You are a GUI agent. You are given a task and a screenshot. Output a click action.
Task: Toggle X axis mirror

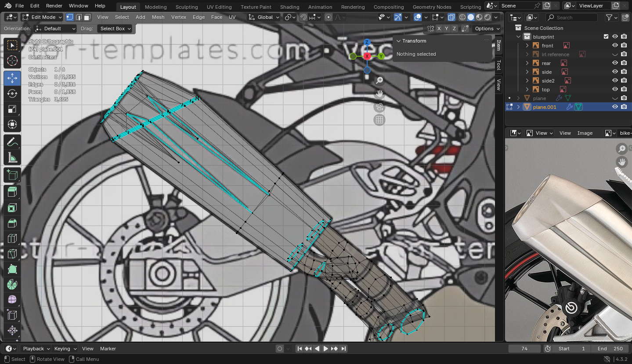[x=439, y=29]
